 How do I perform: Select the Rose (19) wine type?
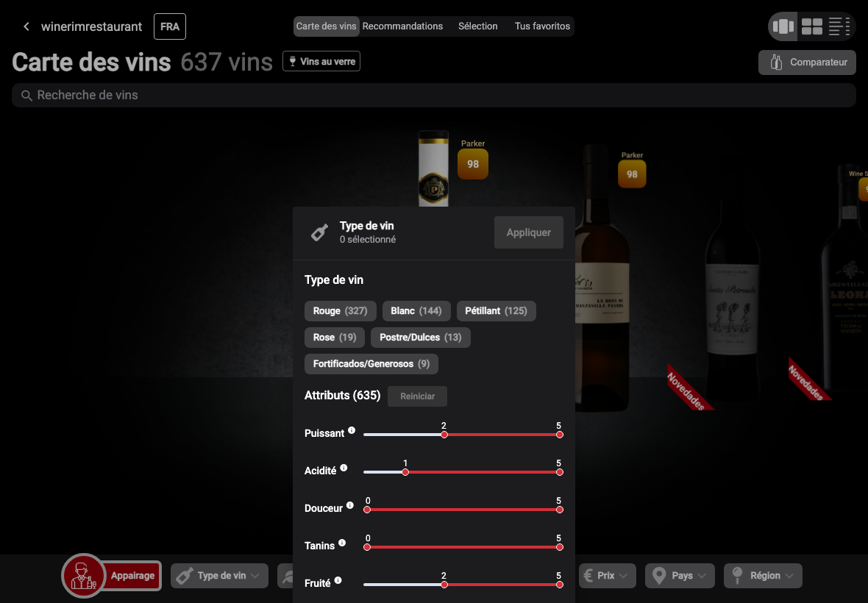[335, 338]
